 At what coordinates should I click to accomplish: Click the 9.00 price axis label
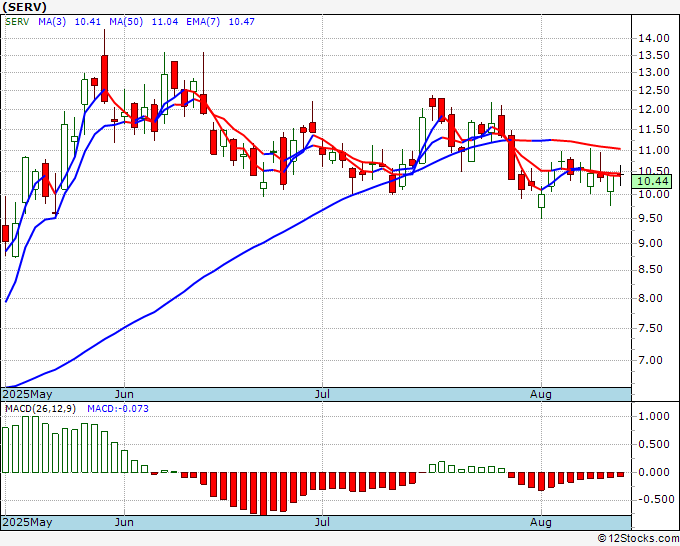coord(651,243)
